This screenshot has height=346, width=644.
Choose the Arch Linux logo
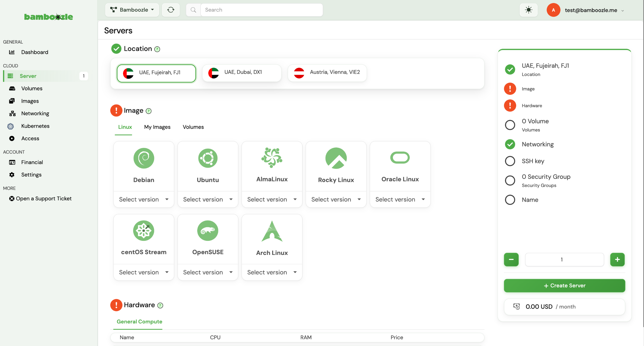(x=272, y=231)
